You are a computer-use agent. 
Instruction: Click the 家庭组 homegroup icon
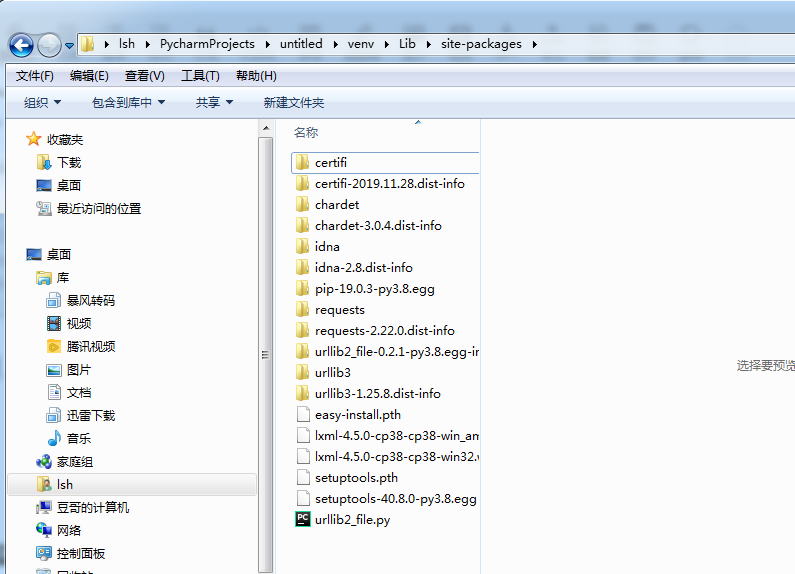tap(44, 462)
